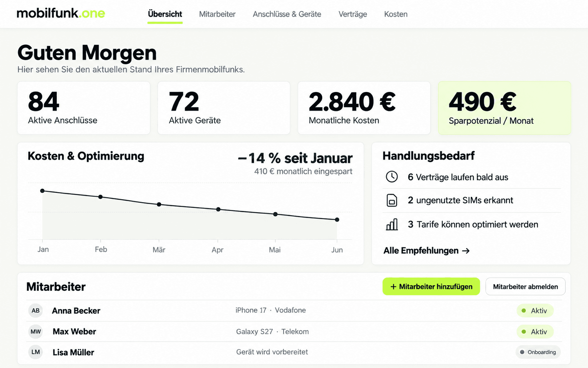Click the clock icon beside expiring contracts
This screenshot has height=368, width=588.
point(392,177)
